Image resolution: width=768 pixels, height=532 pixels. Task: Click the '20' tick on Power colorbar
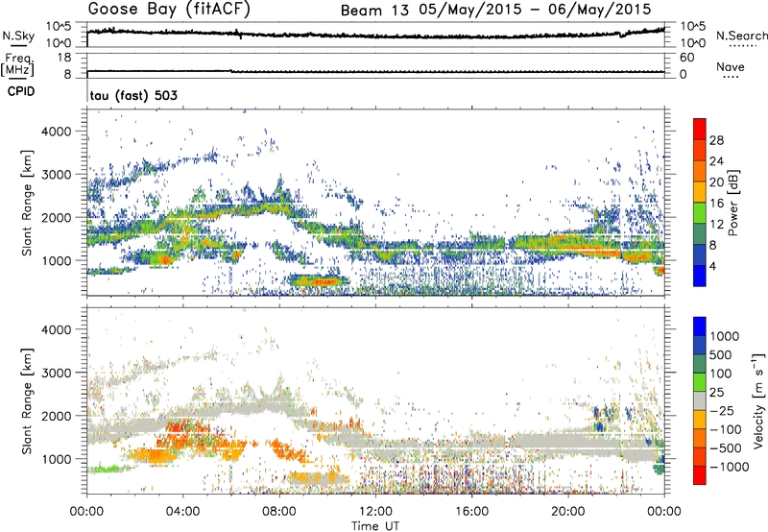pyautogui.click(x=716, y=182)
